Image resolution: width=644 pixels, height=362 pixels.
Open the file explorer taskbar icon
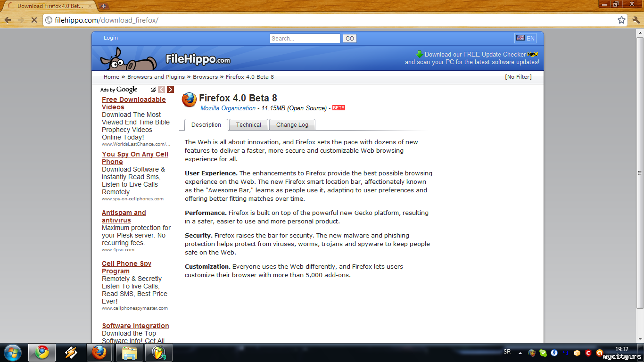[129, 353]
